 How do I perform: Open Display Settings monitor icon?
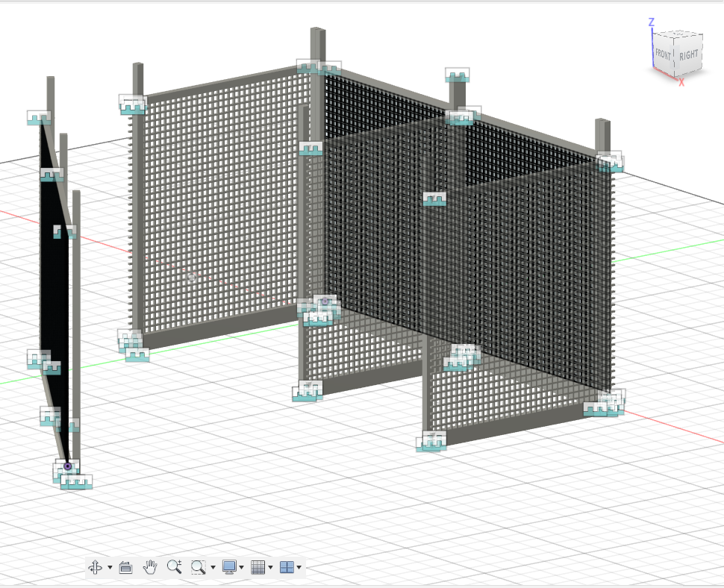pyautogui.click(x=229, y=567)
